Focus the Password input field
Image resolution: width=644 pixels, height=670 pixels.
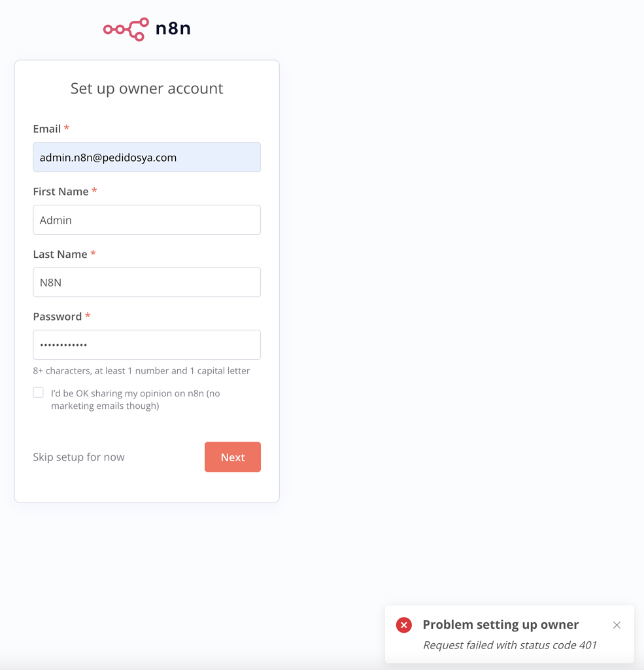point(146,345)
